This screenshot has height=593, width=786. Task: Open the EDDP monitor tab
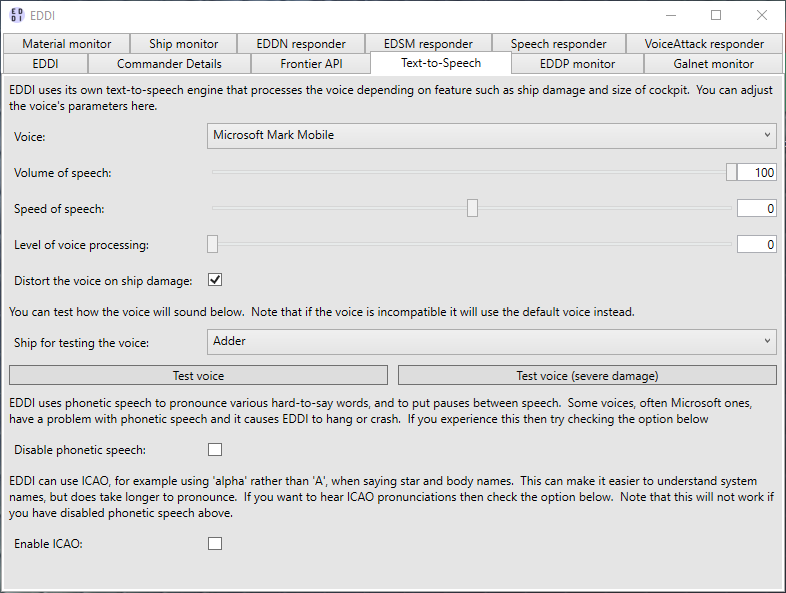pyautogui.click(x=577, y=64)
